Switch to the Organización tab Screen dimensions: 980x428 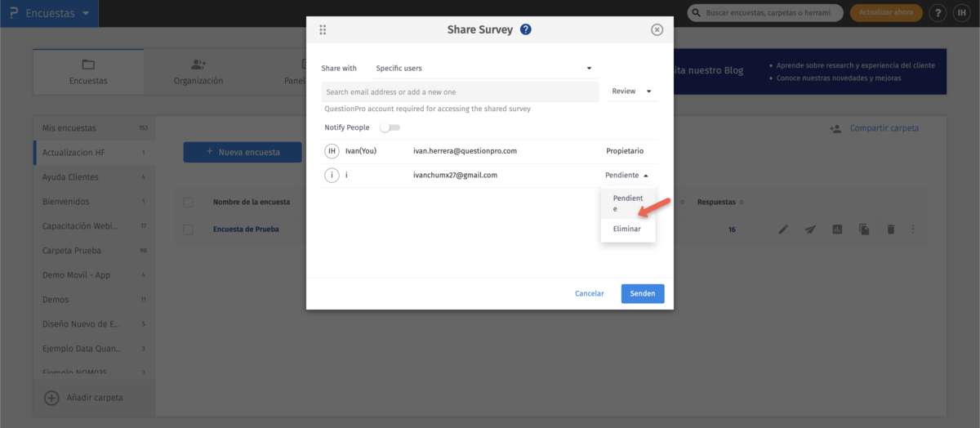coord(198,72)
